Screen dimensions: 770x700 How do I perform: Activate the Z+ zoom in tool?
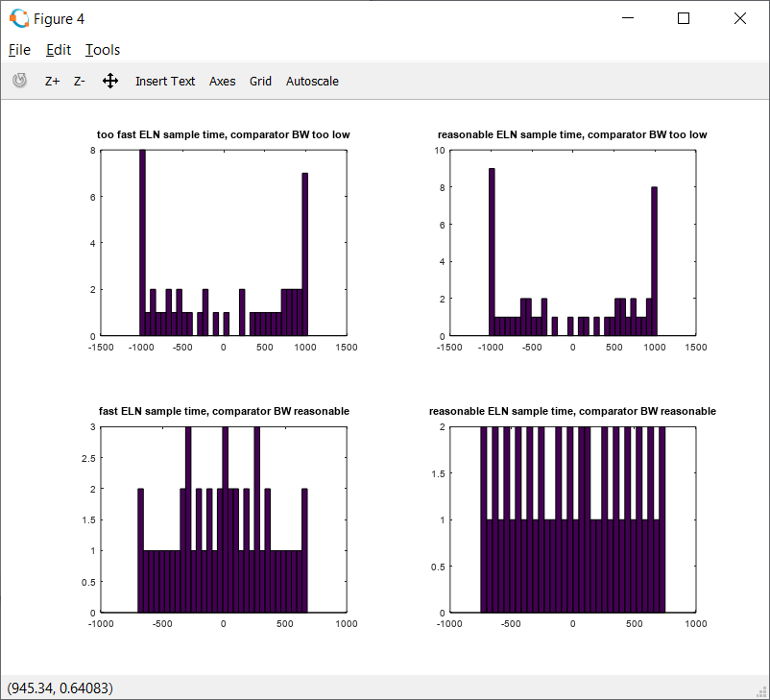[x=53, y=82]
